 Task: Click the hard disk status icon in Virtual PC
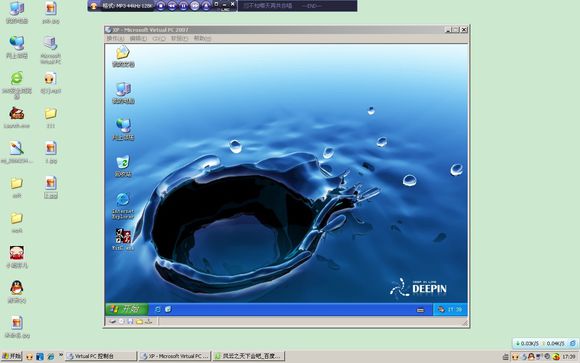coord(112,322)
